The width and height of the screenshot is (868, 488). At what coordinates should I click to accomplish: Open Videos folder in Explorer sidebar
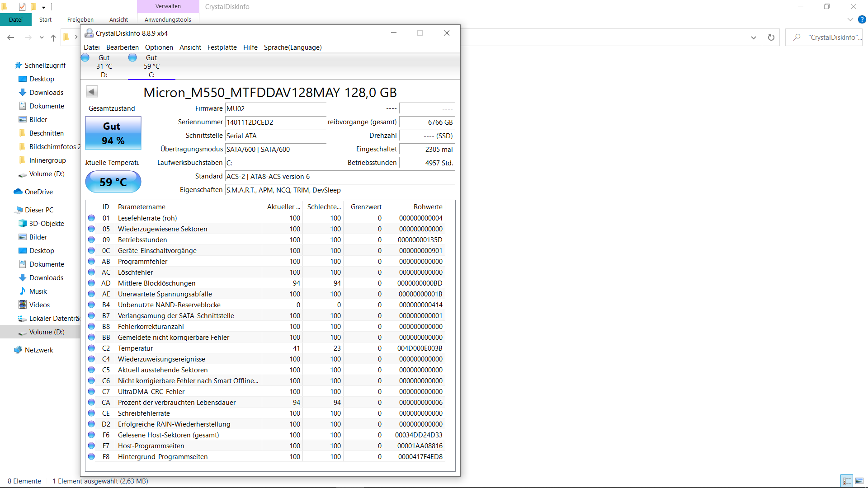coord(34,305)
